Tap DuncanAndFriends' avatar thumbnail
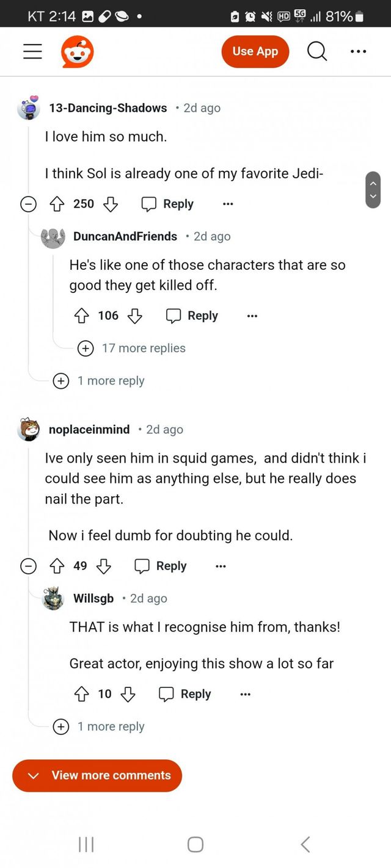 (x=53, y=237)
